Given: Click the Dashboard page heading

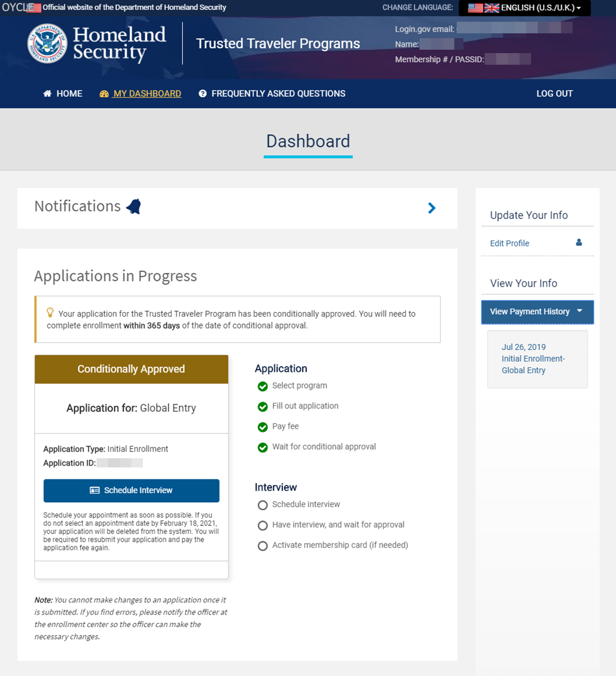Looking at the screenshot, I should click(x=308, y=141).
